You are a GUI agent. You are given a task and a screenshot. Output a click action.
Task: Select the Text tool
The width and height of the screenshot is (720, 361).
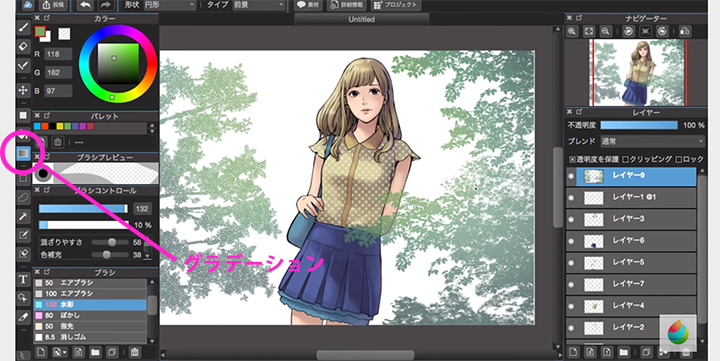pyautogui.click(x=23, y=279)
